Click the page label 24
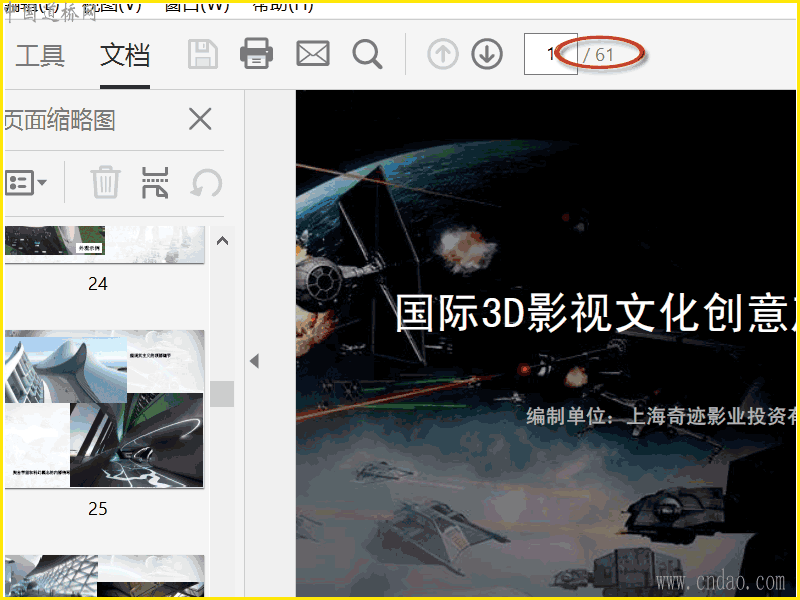Screen dimensions: 800x600 click(x=98, y=284)
